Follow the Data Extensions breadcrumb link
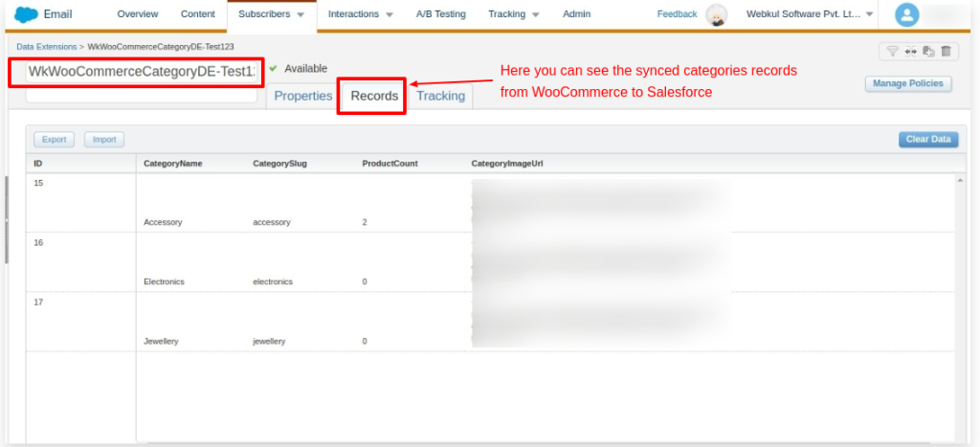Image resolution: width=980 pixels, height=447 pixels. (47, 46)
